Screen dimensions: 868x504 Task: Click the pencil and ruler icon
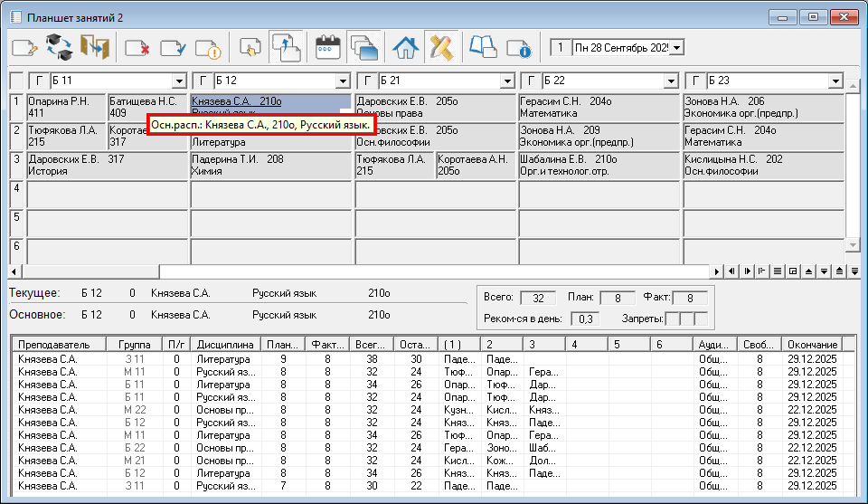click(x=441, y=47)
